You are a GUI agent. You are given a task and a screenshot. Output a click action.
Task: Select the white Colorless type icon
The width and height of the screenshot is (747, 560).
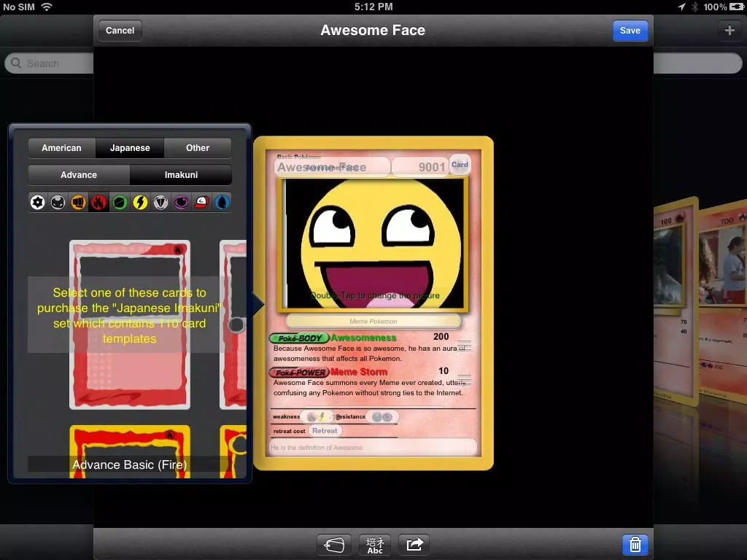pos(38,203)
